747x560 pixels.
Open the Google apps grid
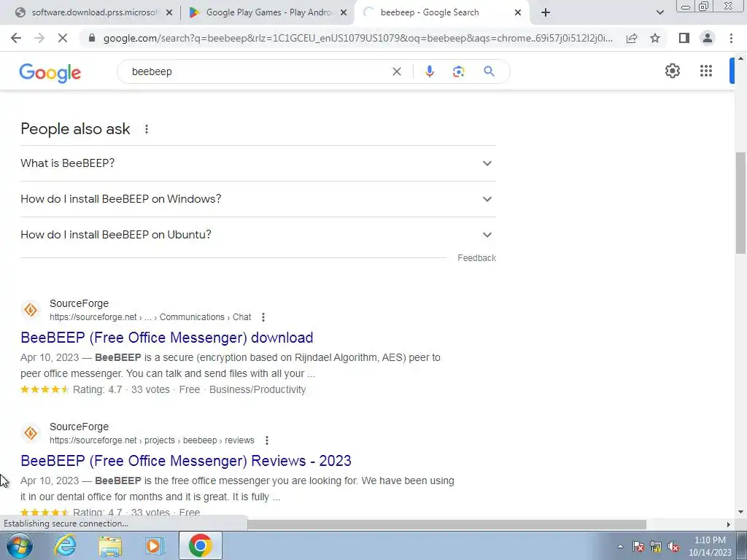click(x=706, y=71)
